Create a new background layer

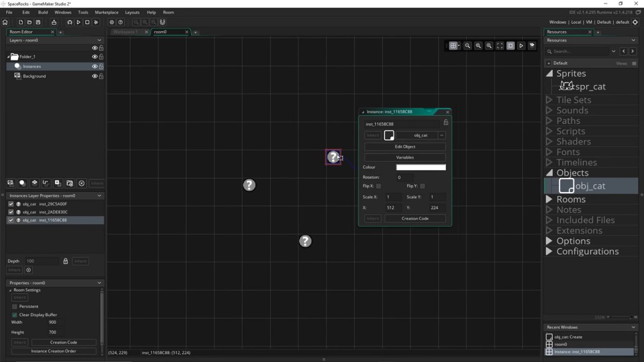(x=11, y=183)
